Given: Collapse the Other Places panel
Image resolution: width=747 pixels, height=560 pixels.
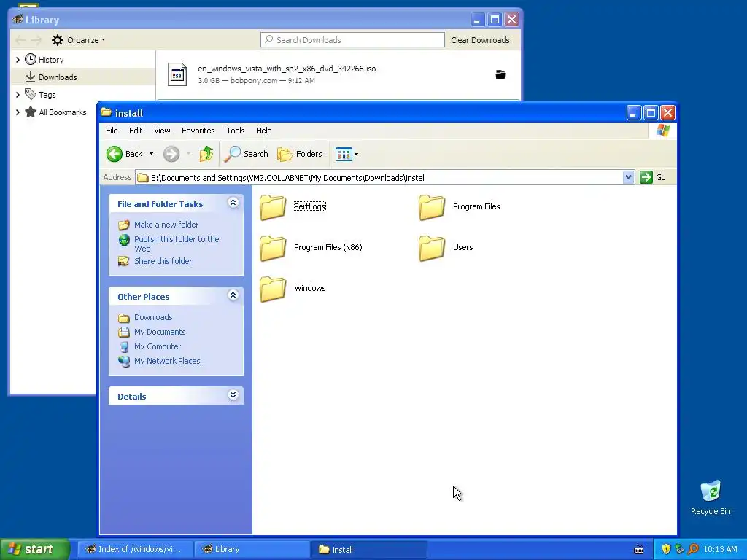Looking at the screenshot, I should click(x=233, y=295).
